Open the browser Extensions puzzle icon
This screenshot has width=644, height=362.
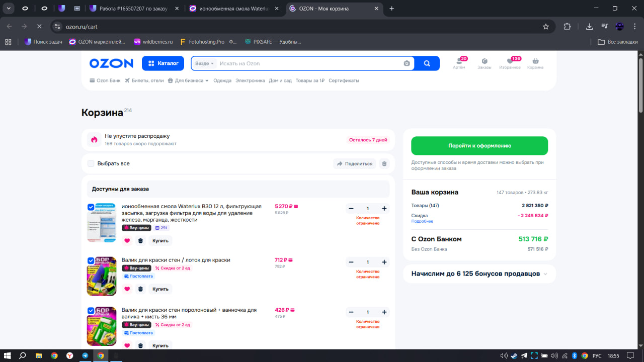point(568,27)
